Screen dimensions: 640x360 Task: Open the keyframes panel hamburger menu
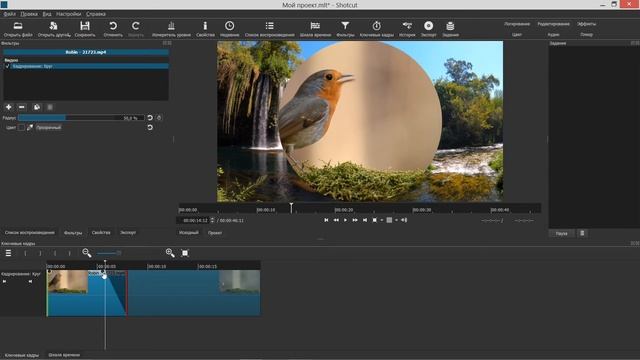coord(8,253)
